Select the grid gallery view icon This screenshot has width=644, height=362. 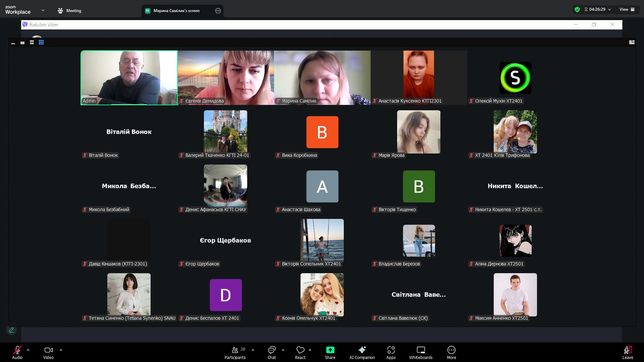pyautogui.click(x=41, y=43)
